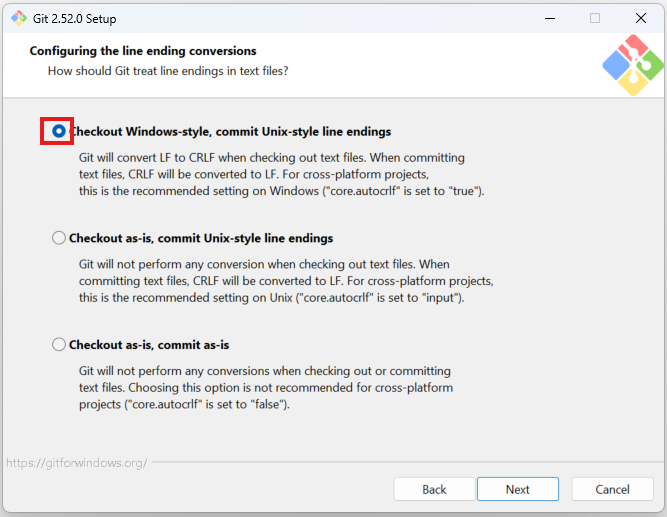Minimize the Git Setup window
This screenshot has width=667, height=517.
[x=549, y=18]
